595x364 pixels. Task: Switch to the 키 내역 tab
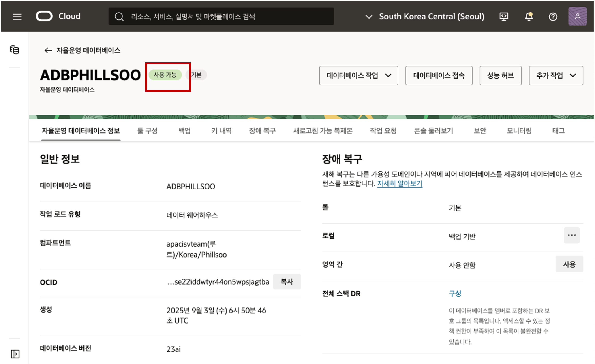point(221,131)
